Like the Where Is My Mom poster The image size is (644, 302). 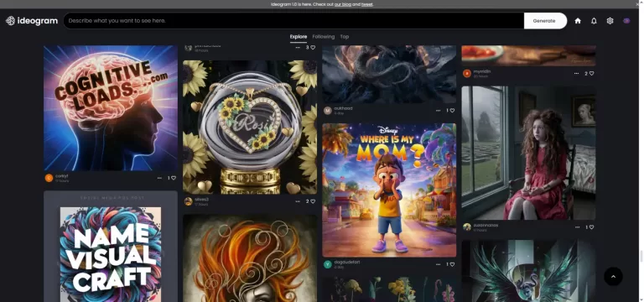point(452,264)
